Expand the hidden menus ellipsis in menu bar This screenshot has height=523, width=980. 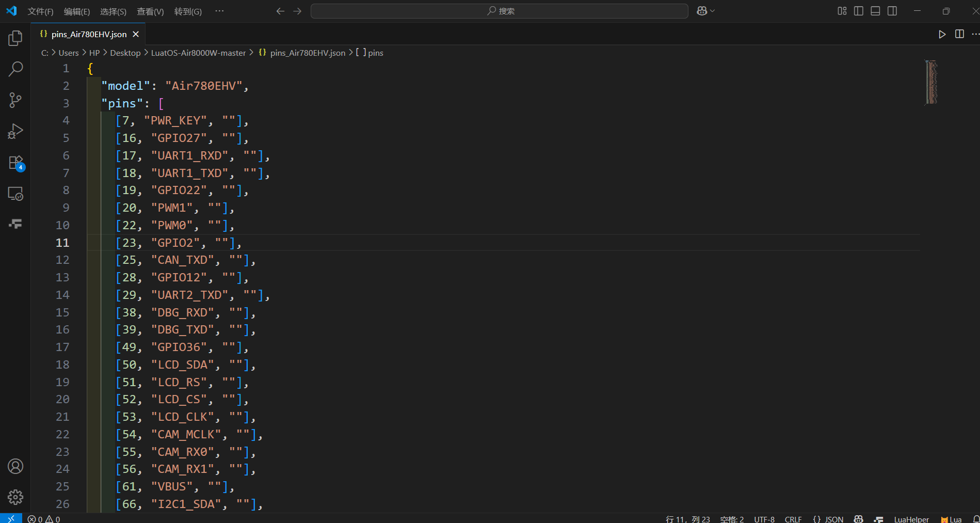pos(219,11)
